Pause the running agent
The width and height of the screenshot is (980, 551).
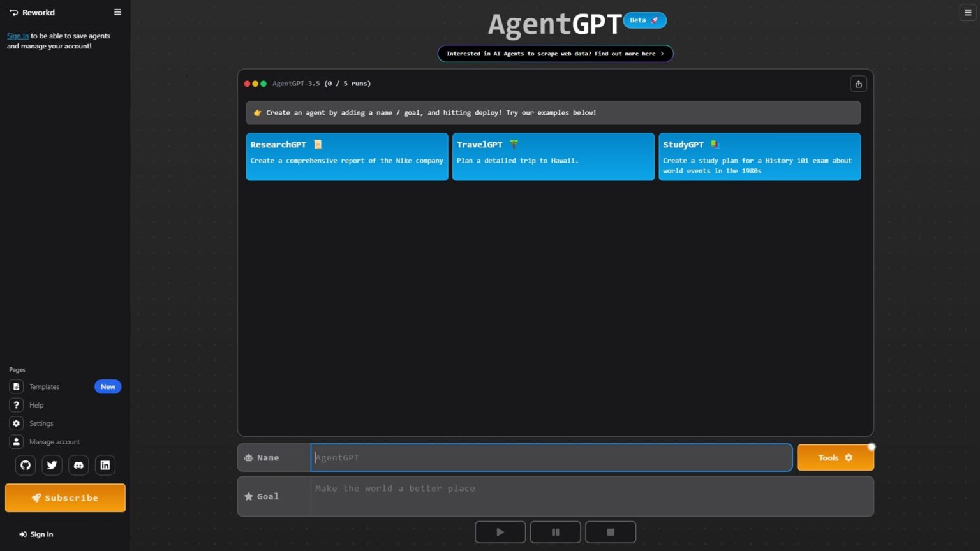[x=555, y=531]
